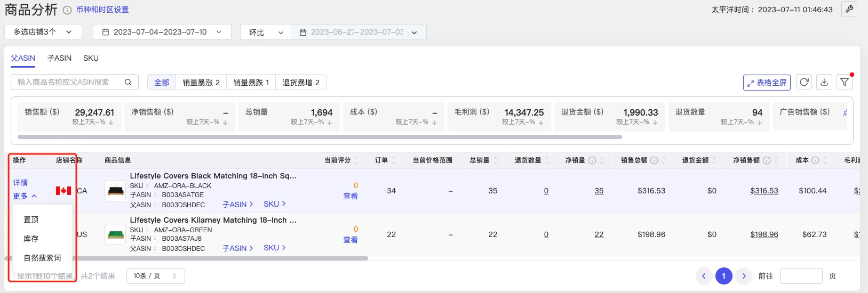Image resolution: width=868 pixels, height=293 pixels.
Task: Expand 子ASIN link in BLACK product row
Action: click(237, 205)
